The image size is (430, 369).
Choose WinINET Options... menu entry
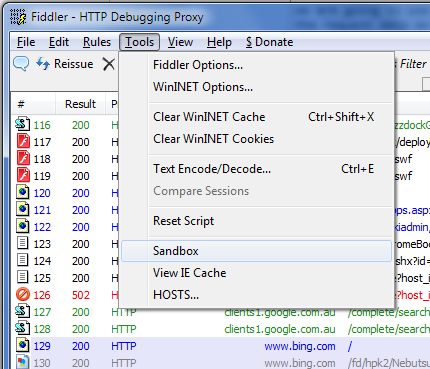pyautogui.click(x=257, y=87)
